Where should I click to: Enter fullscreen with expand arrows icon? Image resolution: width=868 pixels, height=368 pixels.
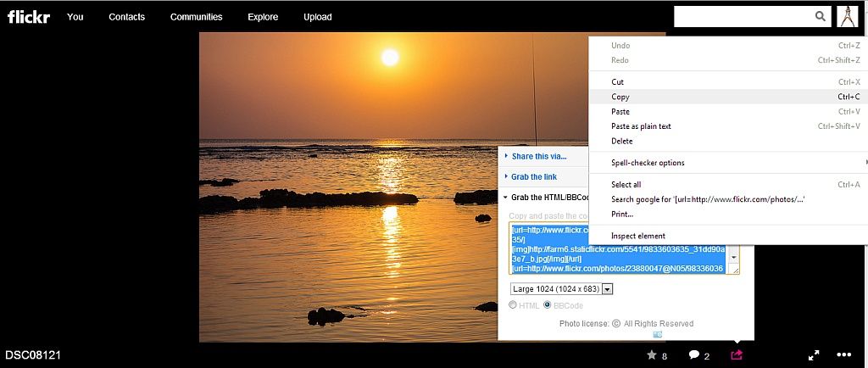[812, 355]
